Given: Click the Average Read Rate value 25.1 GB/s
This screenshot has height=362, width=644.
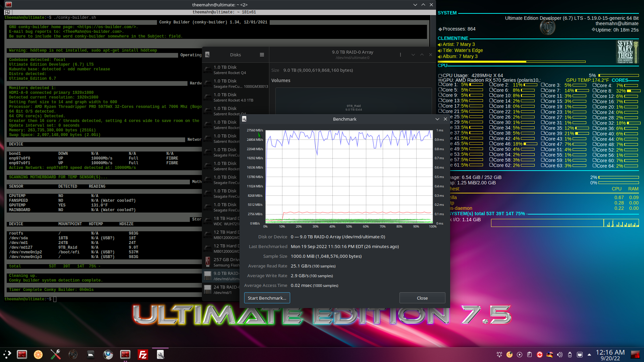Looking at the screenshot, I should (313, 266).
